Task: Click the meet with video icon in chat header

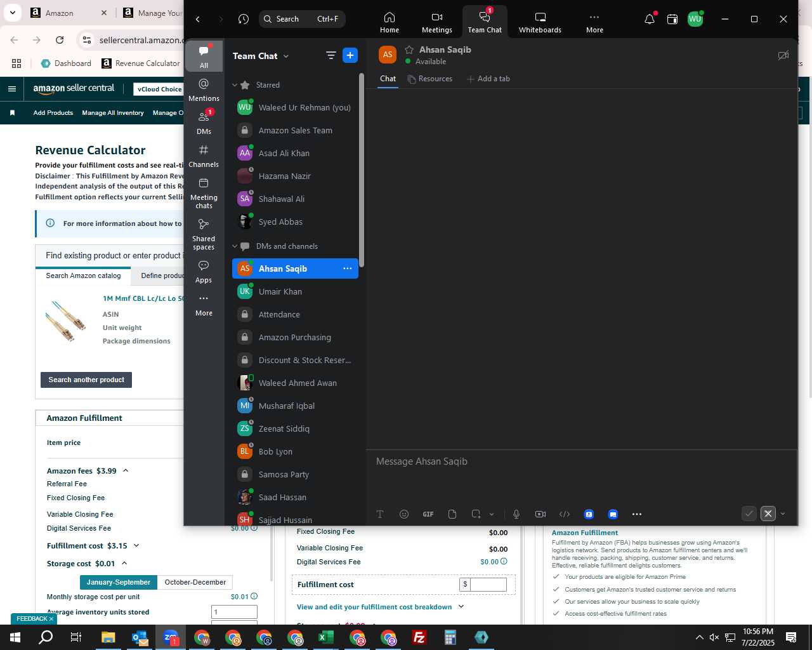Action: [x=783, y=55]
